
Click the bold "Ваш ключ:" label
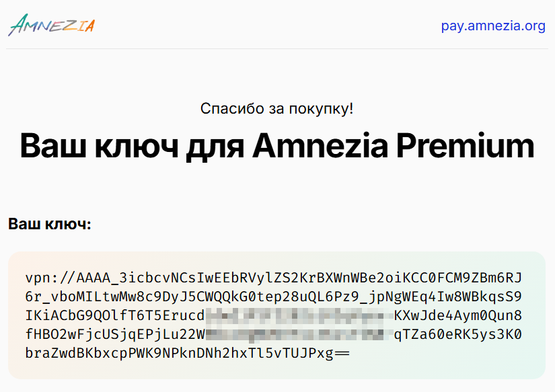[49, 224]
